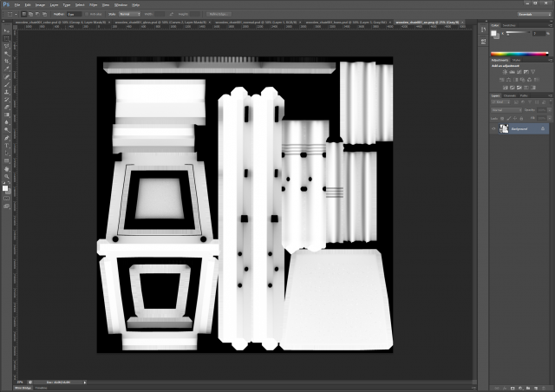Select the Rectangle shape tool
This screenshot has height=392, width=555.
click(6, 161)
